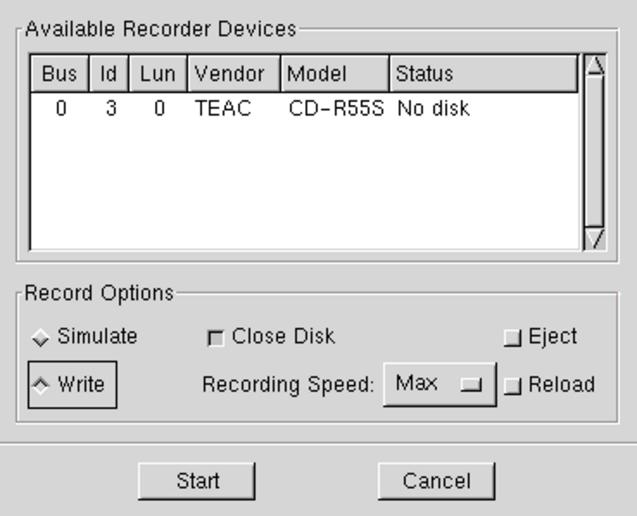Sort by the Bus column header
This screenshot has width=637, height=516.
60,74
